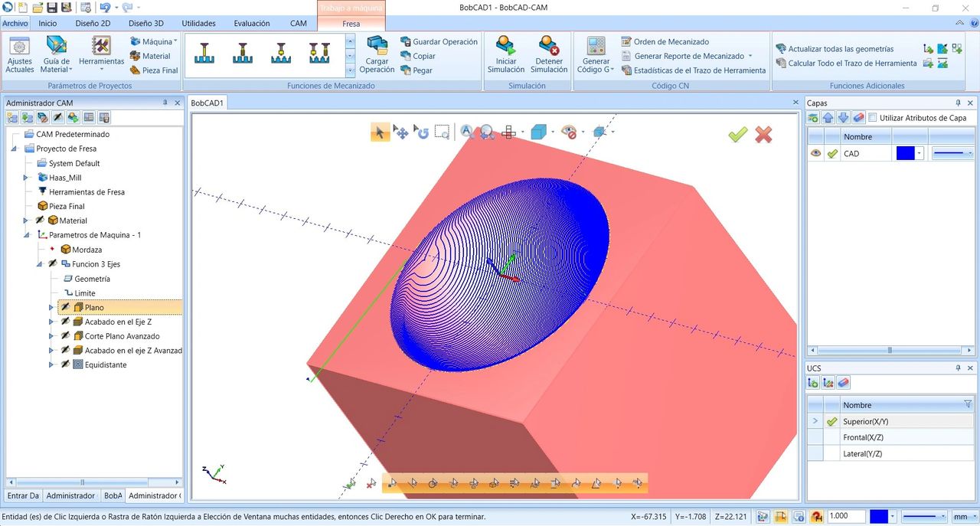Collapse Proyecto de Fresa node
Viewport: 980px width, 526px height.
pos(14,149)
